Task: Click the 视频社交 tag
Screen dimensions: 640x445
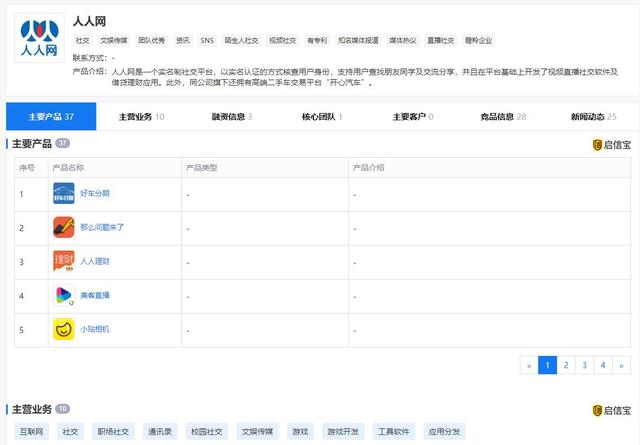Action: (x=282, y=40)
